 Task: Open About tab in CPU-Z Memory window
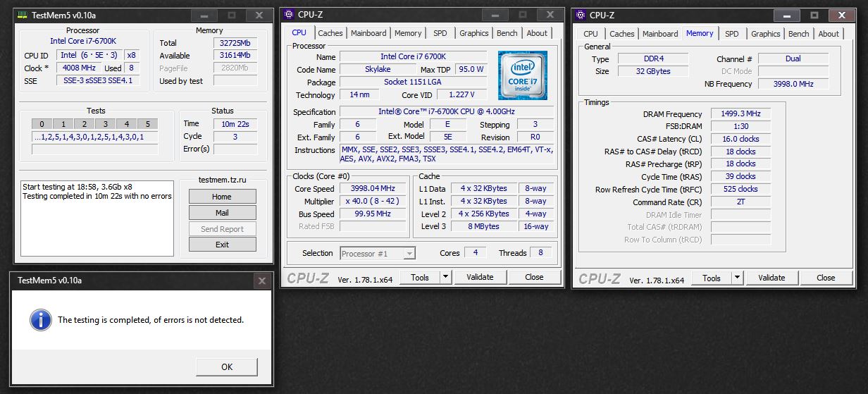click(829, 34)
